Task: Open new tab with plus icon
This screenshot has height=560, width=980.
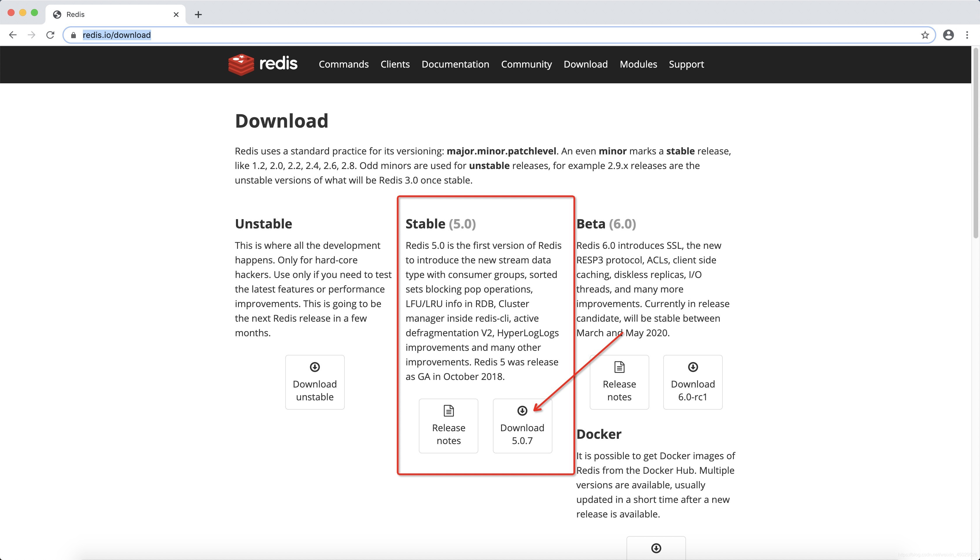Action: (x=198, y=15)
